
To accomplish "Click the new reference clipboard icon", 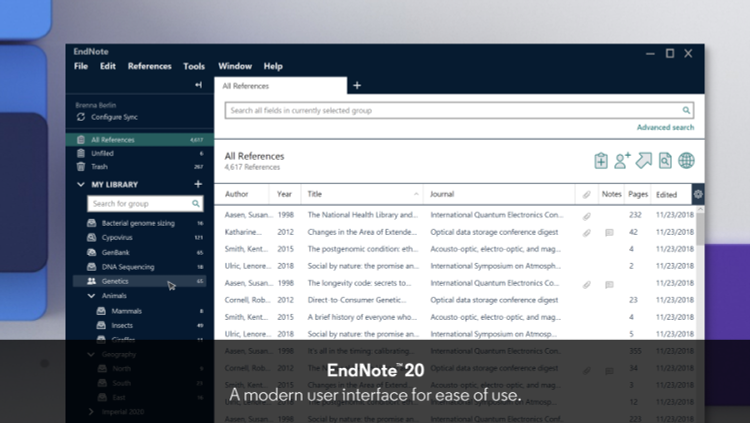I will pos(601,160).
